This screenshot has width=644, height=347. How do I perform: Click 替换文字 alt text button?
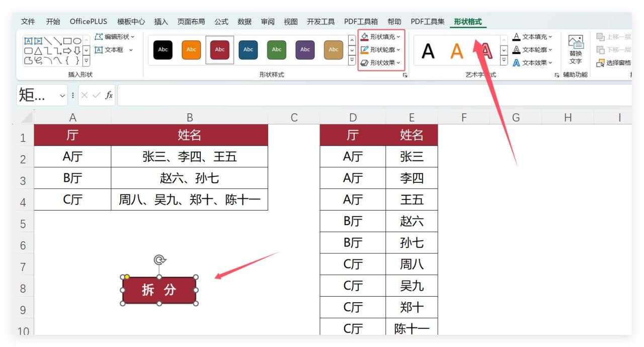point(576,50)
